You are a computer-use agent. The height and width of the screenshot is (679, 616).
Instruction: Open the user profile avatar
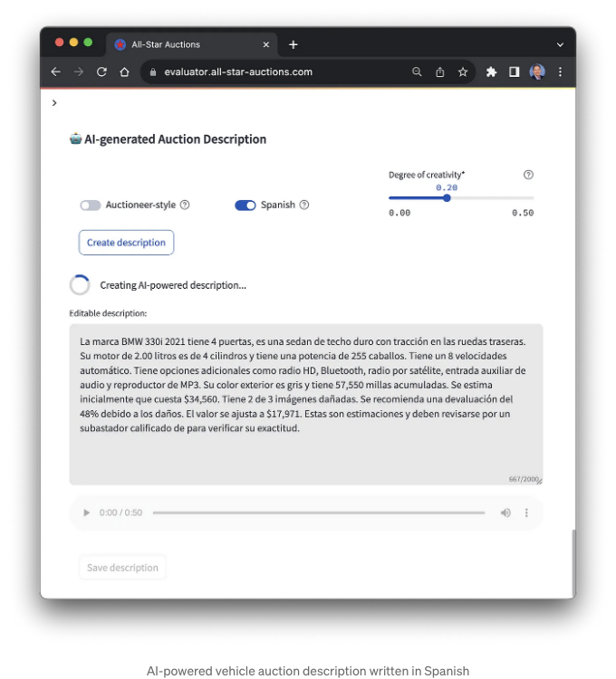point(537,72)
